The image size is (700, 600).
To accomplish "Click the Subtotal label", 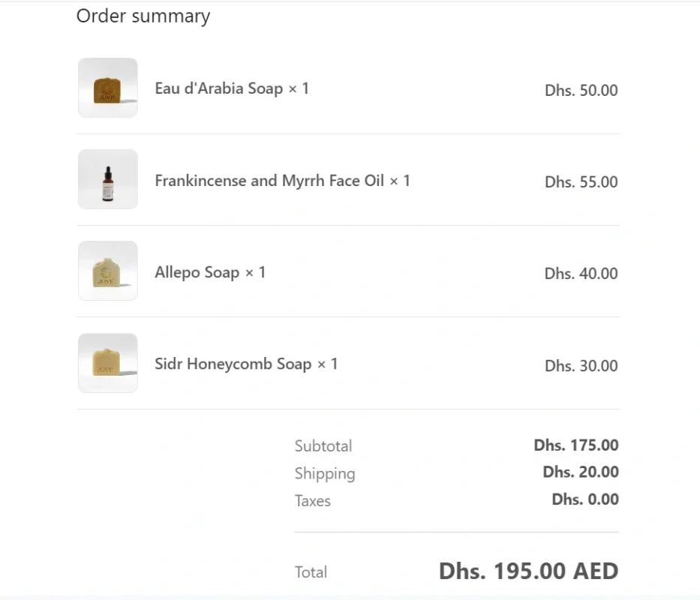I will [x=323, y=445].
